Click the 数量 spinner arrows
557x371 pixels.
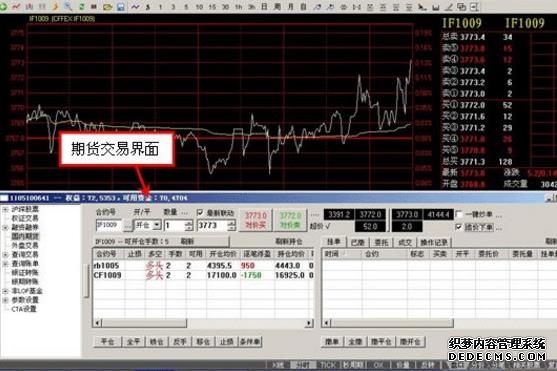coord(189,225)
